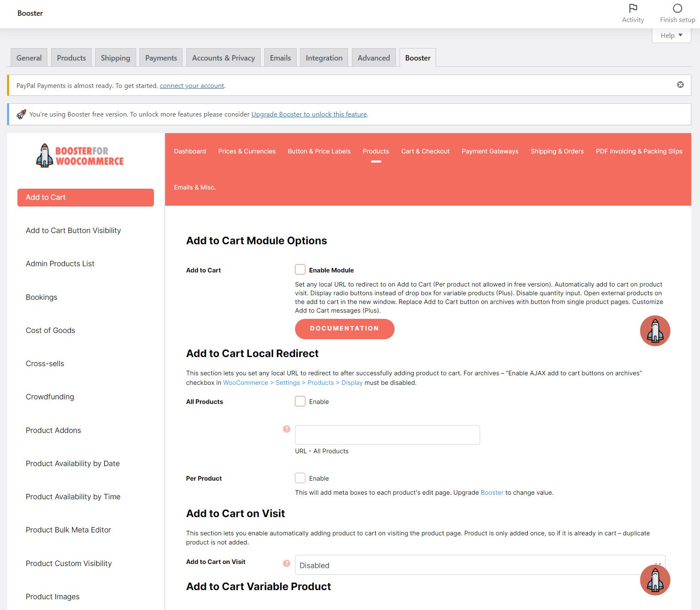Open Product Bulk Meta Editor module
The image size is (700, 610).
click(68, 530)
